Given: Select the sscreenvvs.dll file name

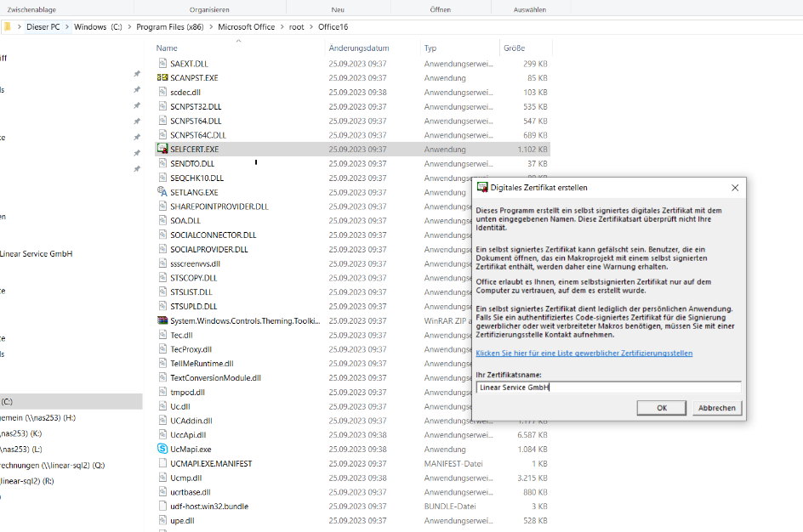Looking at the screenshot, I should 195,263.
